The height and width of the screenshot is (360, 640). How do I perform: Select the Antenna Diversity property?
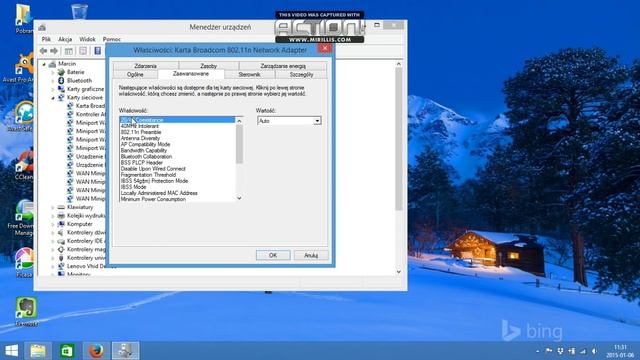tap(178, 138)
